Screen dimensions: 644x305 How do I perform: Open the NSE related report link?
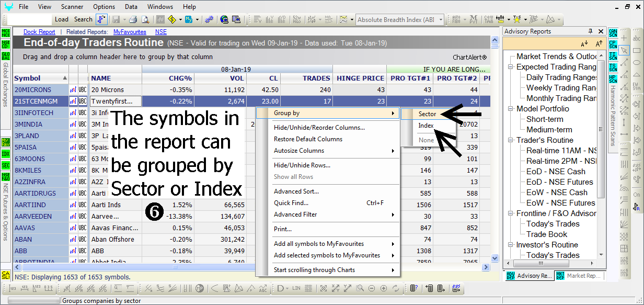point(161,32)
